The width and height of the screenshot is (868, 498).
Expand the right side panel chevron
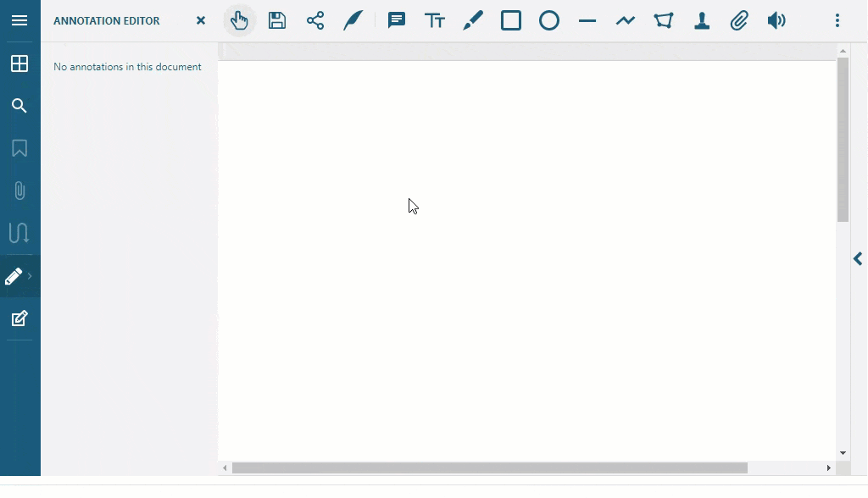(858, 258)
